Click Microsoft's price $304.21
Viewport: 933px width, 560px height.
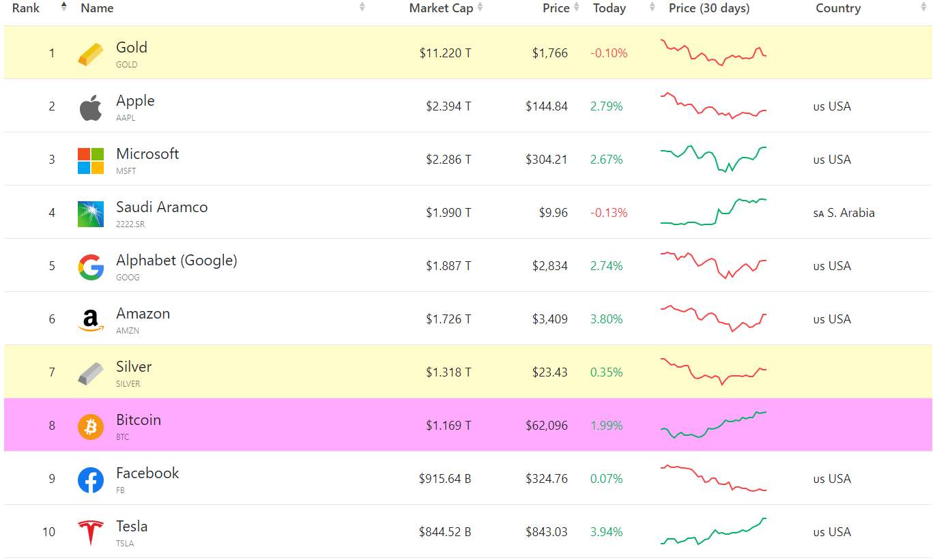tap(547, 160)
